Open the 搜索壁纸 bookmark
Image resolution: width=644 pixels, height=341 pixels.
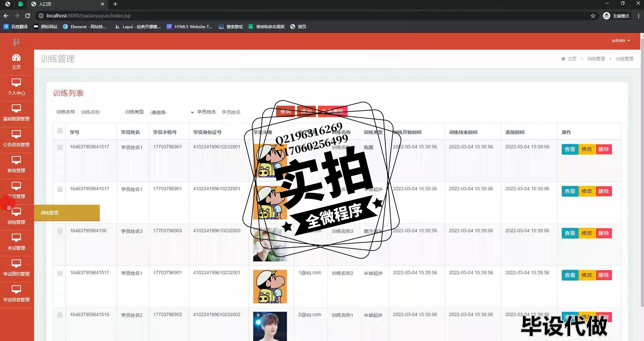(x=231, y=26)
